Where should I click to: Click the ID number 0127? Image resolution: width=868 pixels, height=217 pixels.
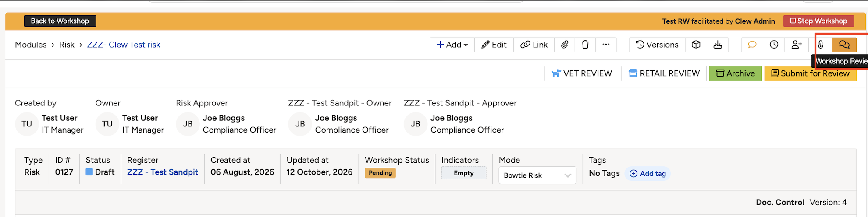click(x=64, y=172)
